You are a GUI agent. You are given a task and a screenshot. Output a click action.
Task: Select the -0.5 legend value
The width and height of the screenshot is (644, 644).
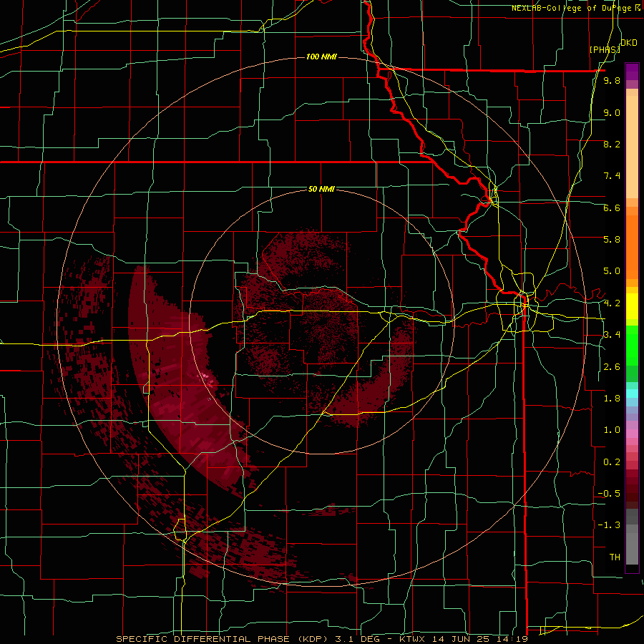click(609, 494)
